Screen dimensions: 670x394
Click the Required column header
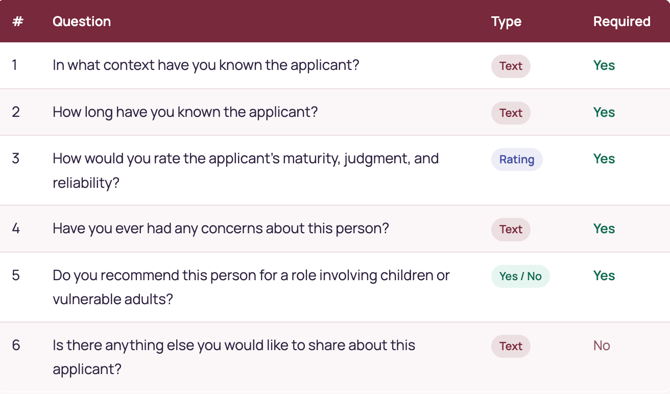[622, 21]
